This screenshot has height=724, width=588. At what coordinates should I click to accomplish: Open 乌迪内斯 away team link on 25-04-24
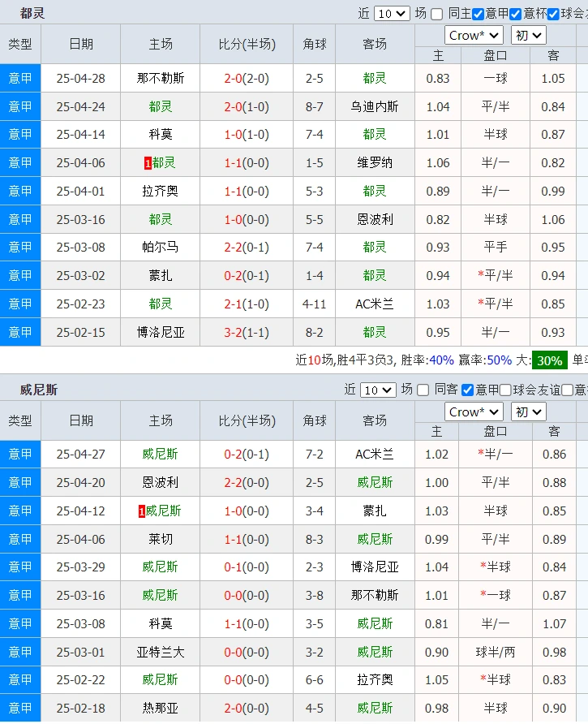[x=375, y=107]
